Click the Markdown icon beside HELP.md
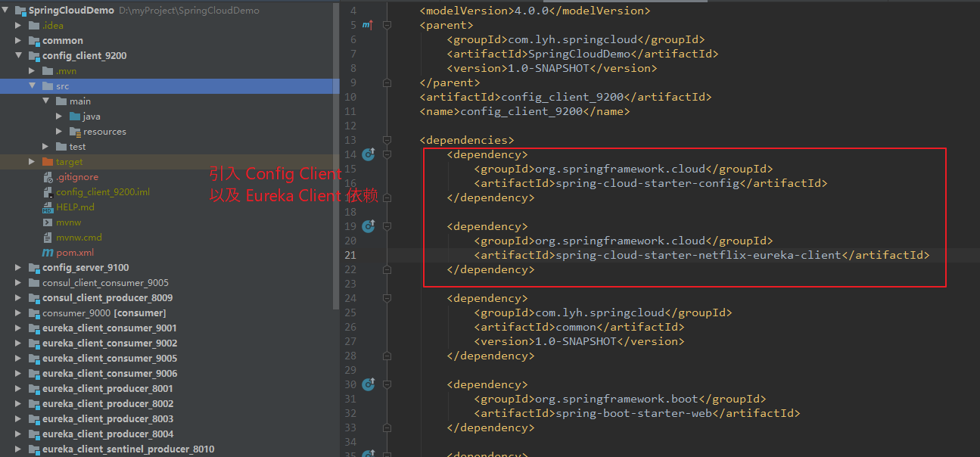Screen dimensions: 980x457 click(48, 207)
